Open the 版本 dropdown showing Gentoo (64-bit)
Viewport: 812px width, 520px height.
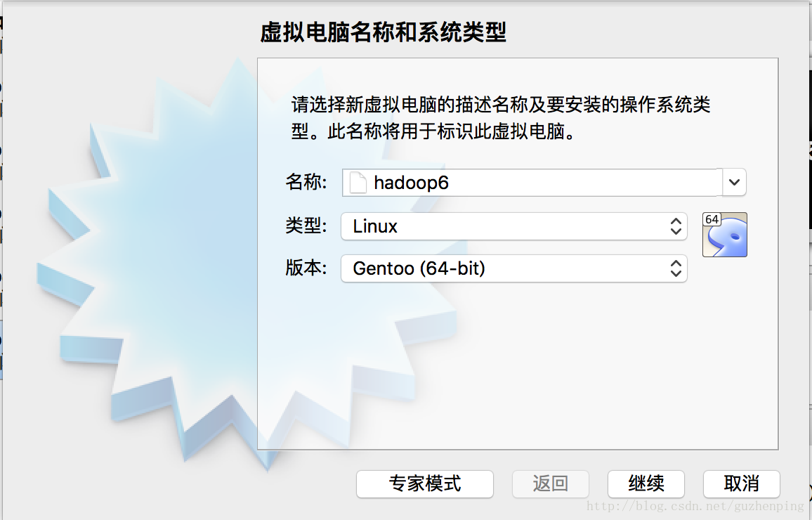coord(513,268)
